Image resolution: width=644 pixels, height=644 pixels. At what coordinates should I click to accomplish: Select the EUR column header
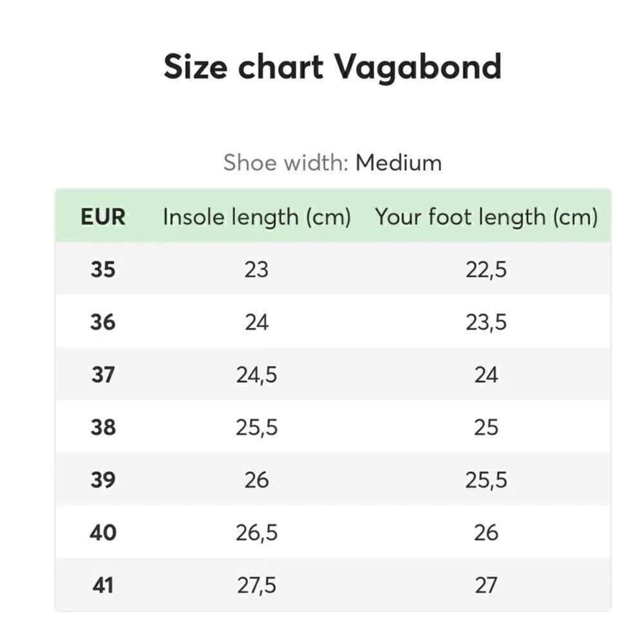click(103, 217)
